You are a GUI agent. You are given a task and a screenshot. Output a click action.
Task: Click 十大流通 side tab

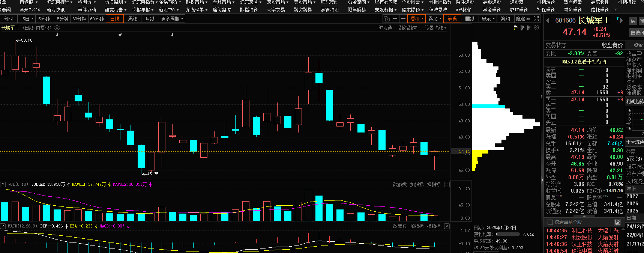click(635, 142)
